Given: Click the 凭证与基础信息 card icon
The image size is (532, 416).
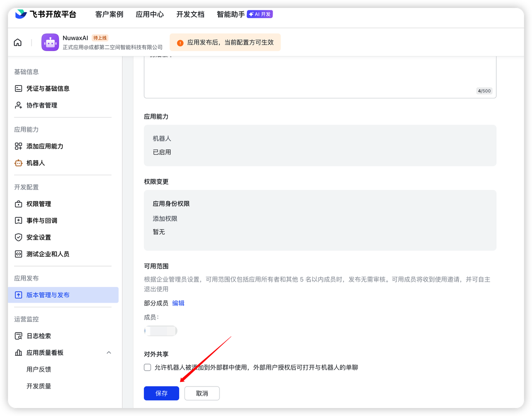Looking at the screenshot, I should pyautogui.click(x=19, y=88).
